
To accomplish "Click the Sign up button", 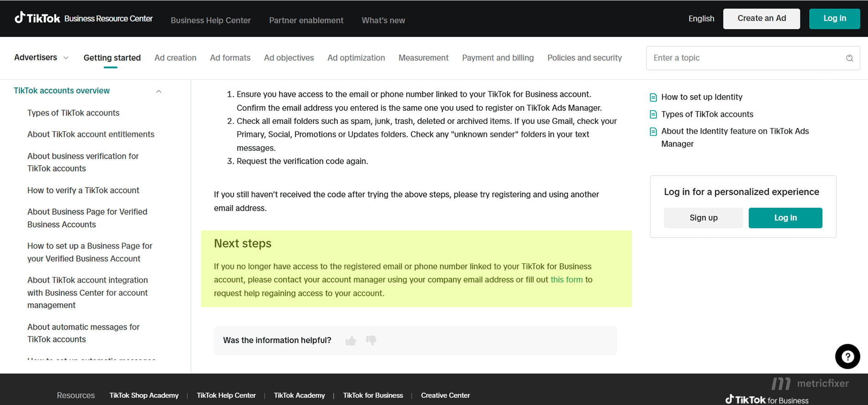I will [704, 218].
